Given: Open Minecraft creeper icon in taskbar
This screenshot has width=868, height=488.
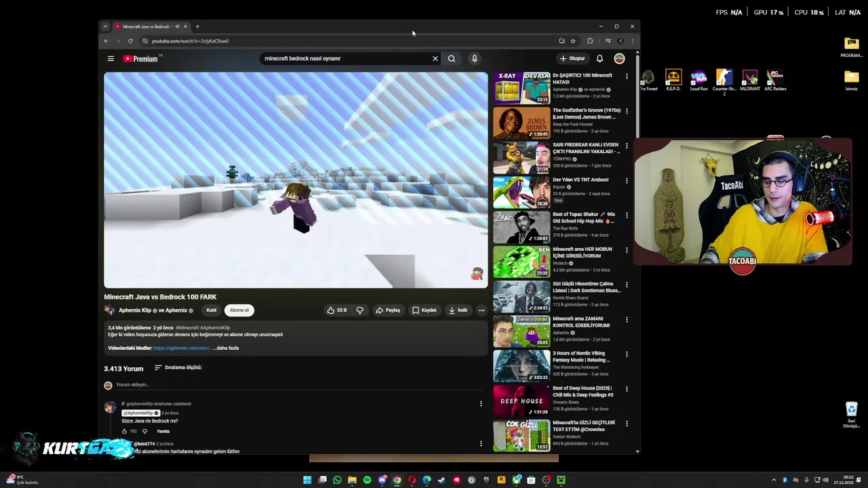Looking at the screenshot, I should [x=561, y=480].
